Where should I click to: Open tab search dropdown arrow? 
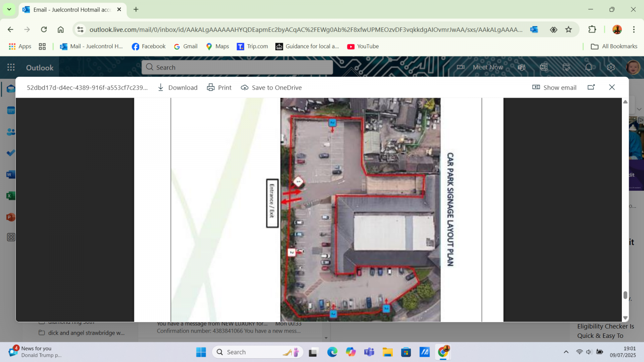pyautogui.click(x=9, y=9)
